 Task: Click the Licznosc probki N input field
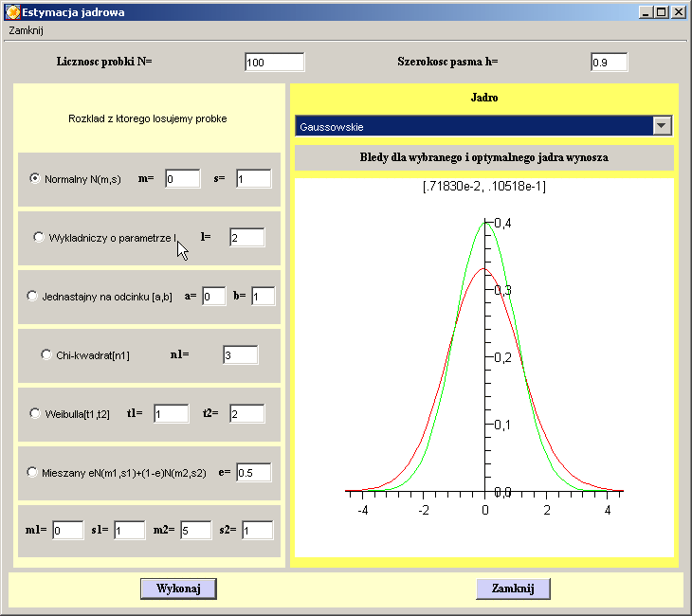(x=274, y=63)
